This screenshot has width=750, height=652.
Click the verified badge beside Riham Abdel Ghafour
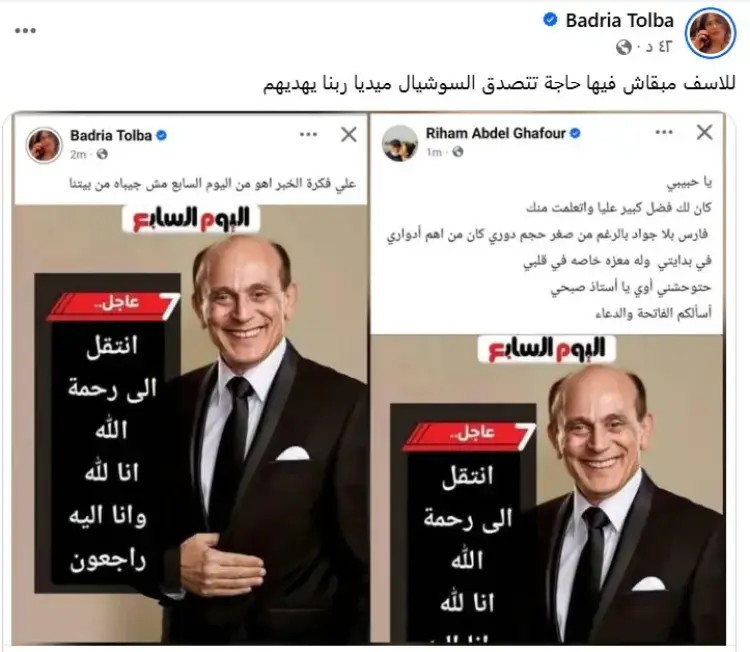click(575, 133)
